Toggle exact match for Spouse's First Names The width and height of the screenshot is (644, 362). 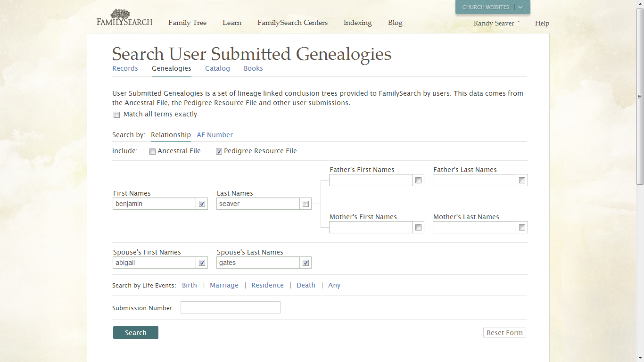(202, 263)
